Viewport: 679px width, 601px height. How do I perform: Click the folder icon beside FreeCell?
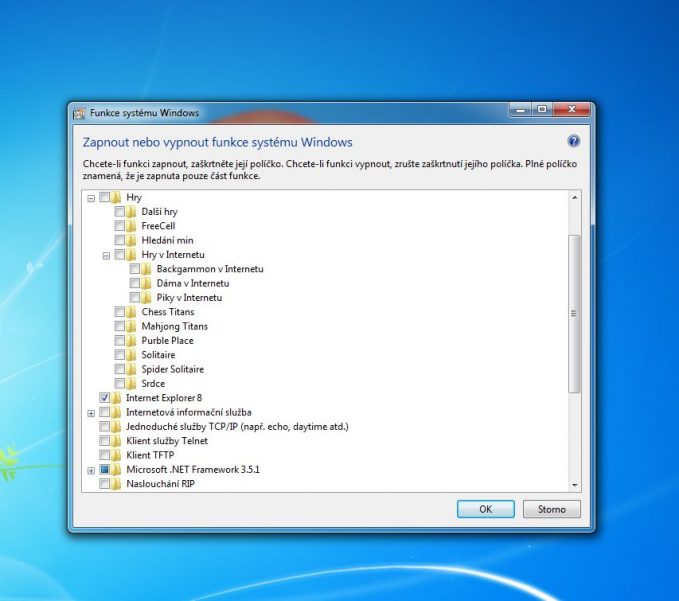(x=131, y=226)
